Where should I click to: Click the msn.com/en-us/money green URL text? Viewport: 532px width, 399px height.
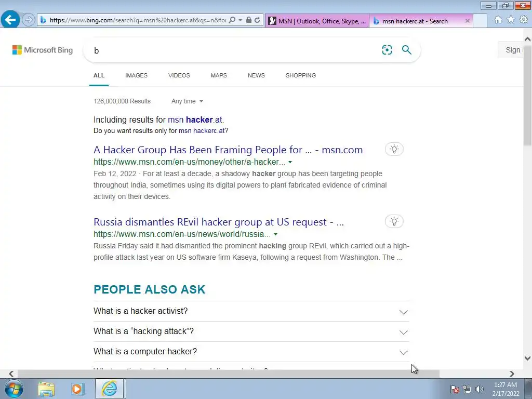(x=189, y=162)
